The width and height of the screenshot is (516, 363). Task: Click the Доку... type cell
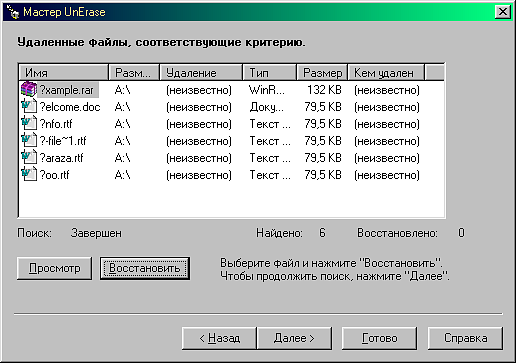click(266, 107)
